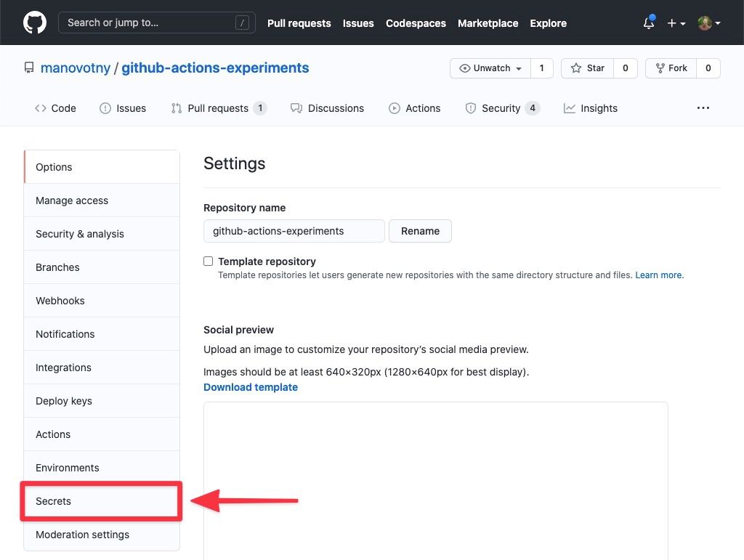744x560 pixels.
Task: Open the plus create-new menu
Action: [x=676, y=23]
